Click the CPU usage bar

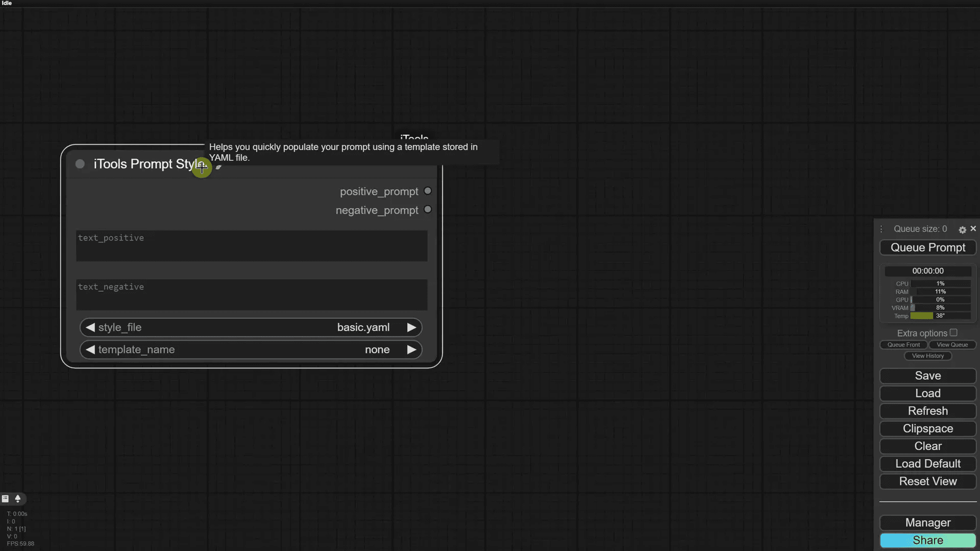940,284
